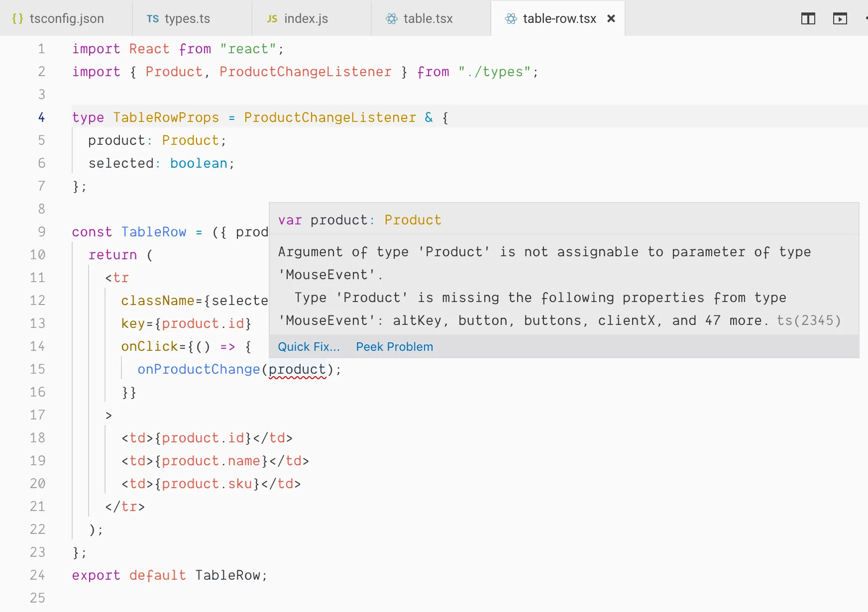Close the table-row.tsx tab

pyautogui.click(x=611, y=18)
